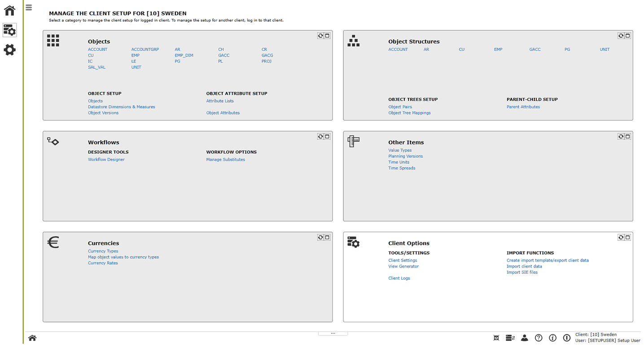Click the crossed-box icon in the status bar
Viewport: 644px width, 346px height.
coord(495,337)
